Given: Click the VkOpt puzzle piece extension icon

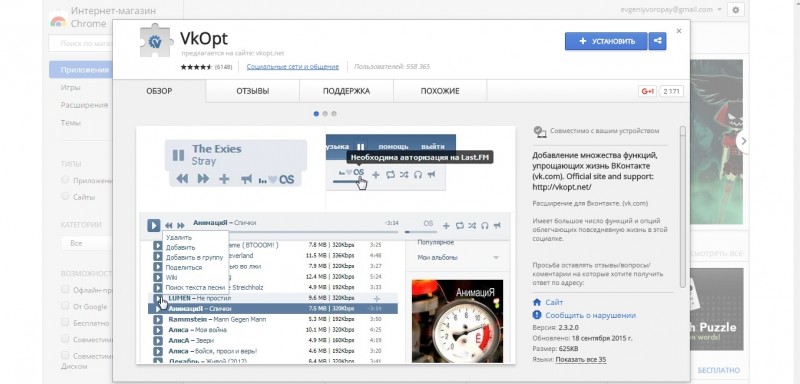Looking at the screenshot, I should click(x=156, y=40).
